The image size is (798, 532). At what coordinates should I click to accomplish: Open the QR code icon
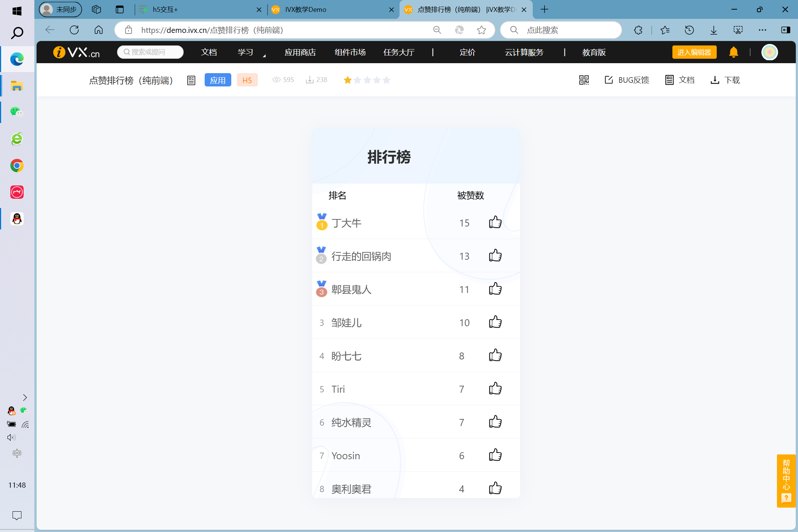pos(584,80)
